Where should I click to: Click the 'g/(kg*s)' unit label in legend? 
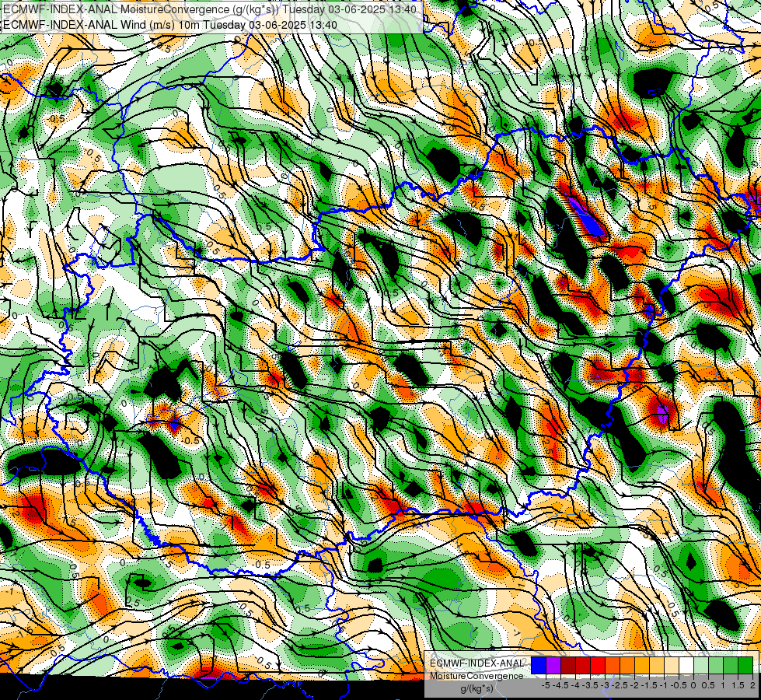point(477,689)
